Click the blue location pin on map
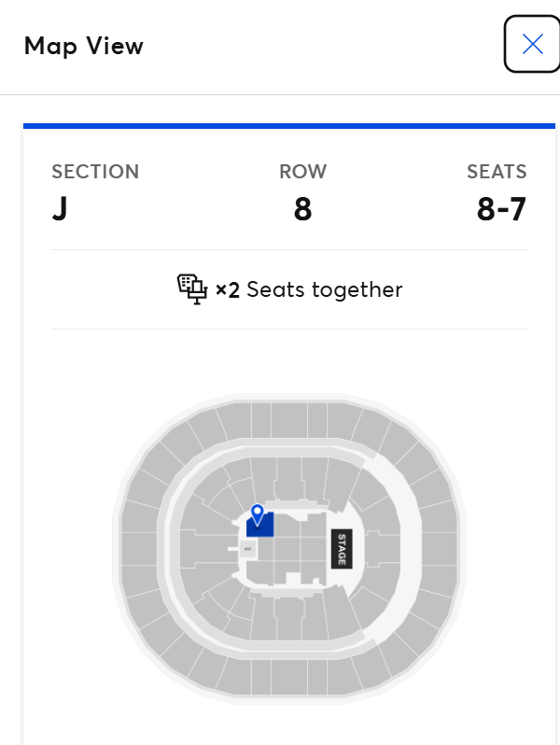 point(257,513)
